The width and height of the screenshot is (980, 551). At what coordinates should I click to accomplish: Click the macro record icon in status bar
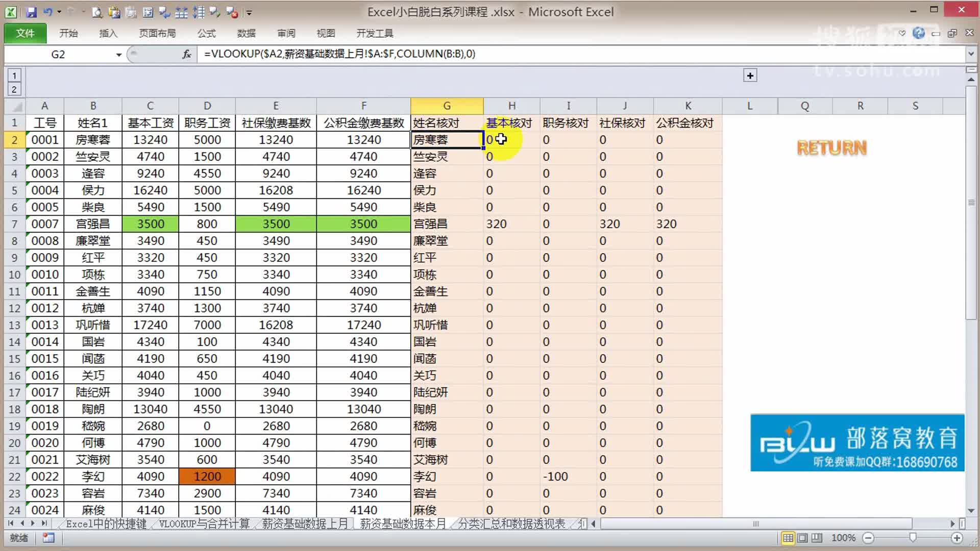click(48, 538)
